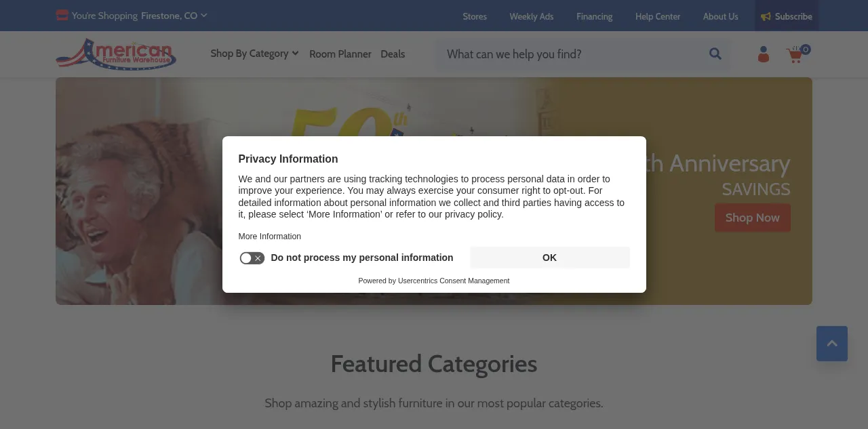
Task: Open the Room Planner menu item
Action: (340, 54)
